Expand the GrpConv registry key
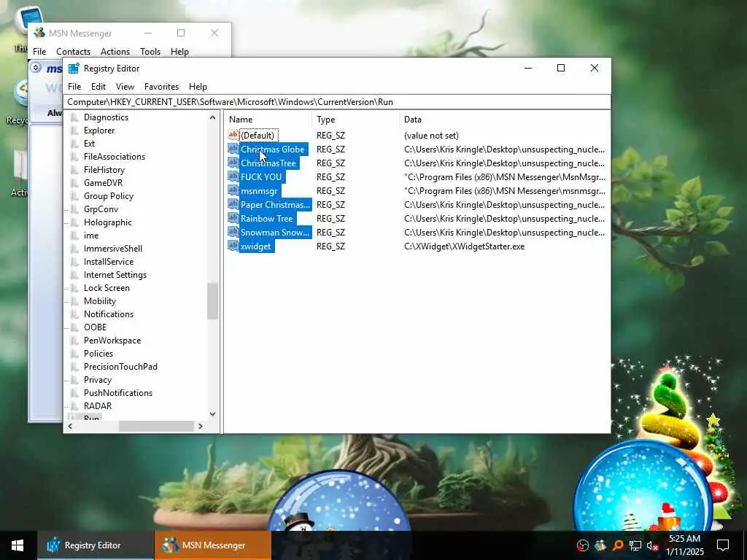 [68, 209]
